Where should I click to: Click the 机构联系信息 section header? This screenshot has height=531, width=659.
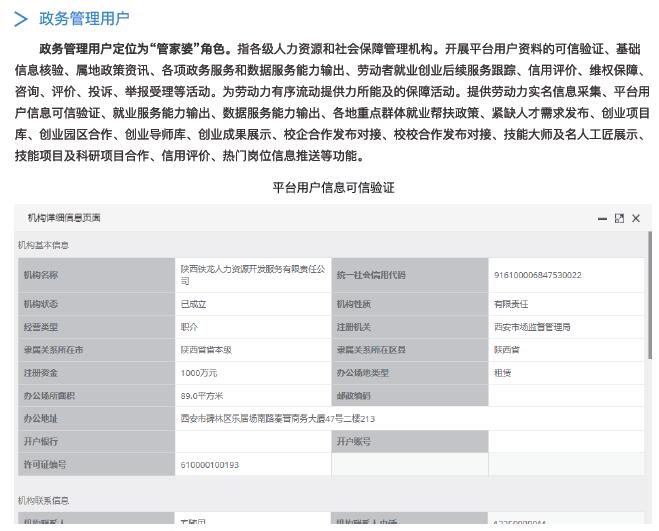coord(43,500)
